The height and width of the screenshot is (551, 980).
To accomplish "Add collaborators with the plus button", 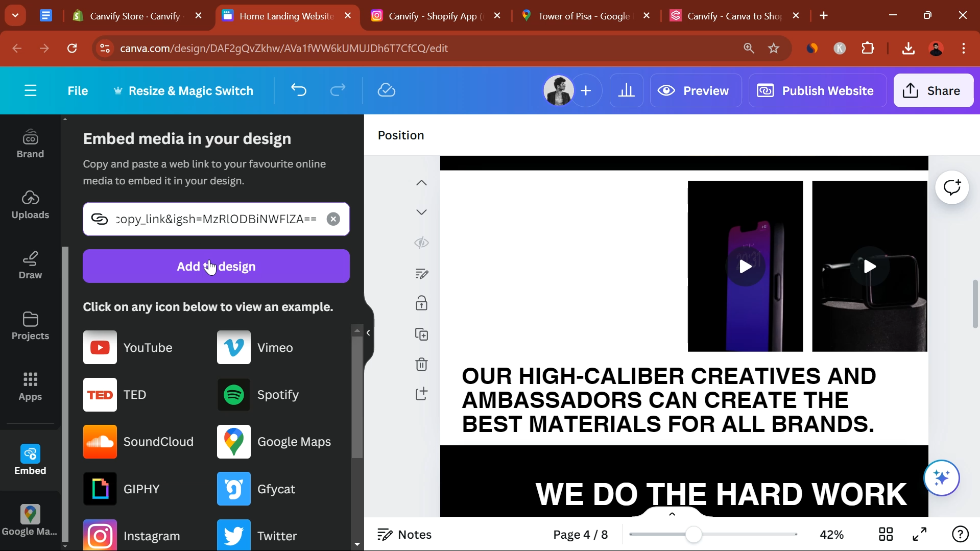I will [586, 90].
